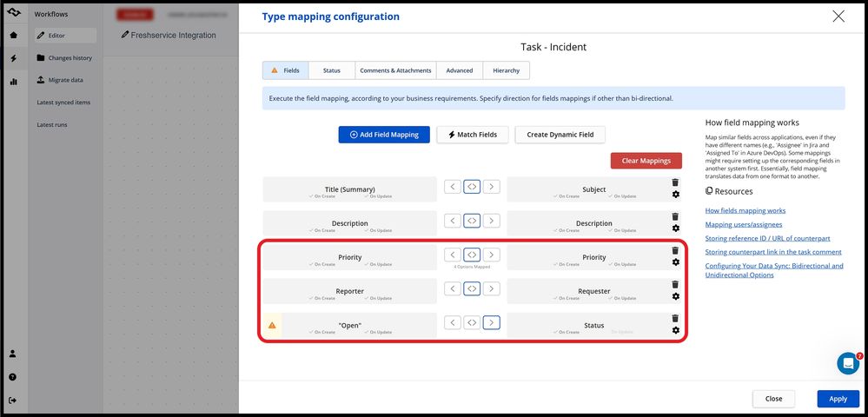868x417 pixels.
Task: Open "How fields mapping works" link
Action: pyautogui.click(x=745, y=210)
